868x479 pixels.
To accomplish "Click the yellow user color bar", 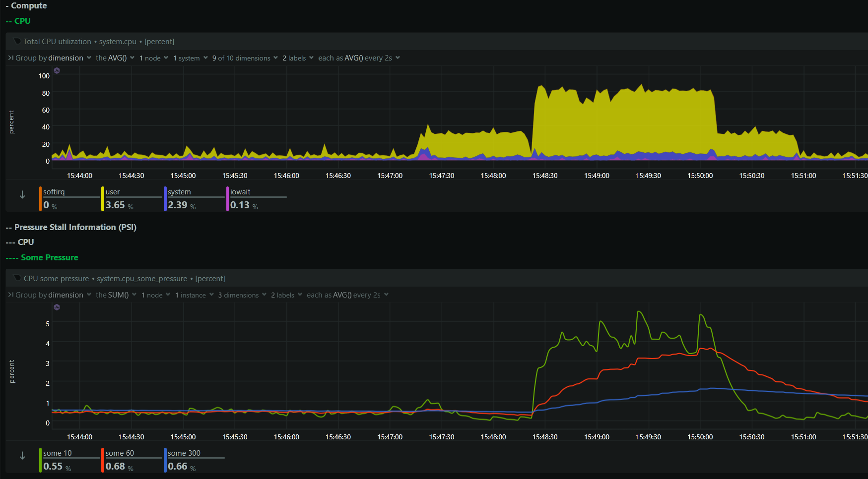I will point(103,199).
